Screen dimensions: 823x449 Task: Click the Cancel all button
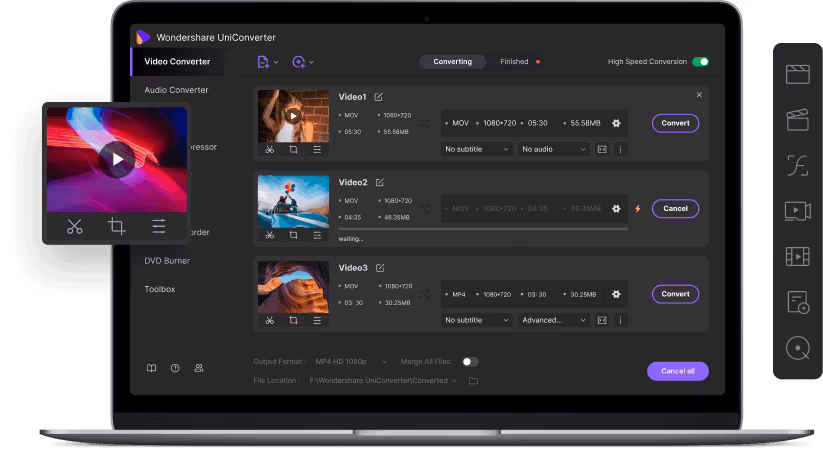[677, 371]
